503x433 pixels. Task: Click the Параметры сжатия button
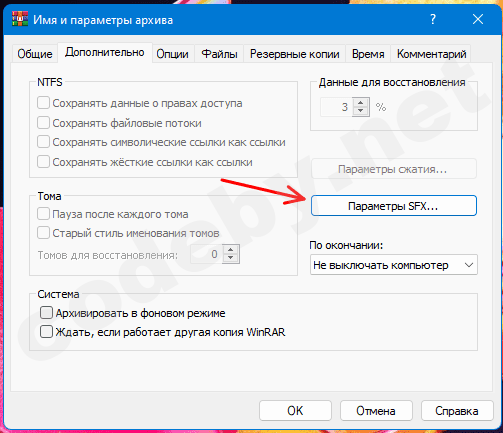(394, 169)
